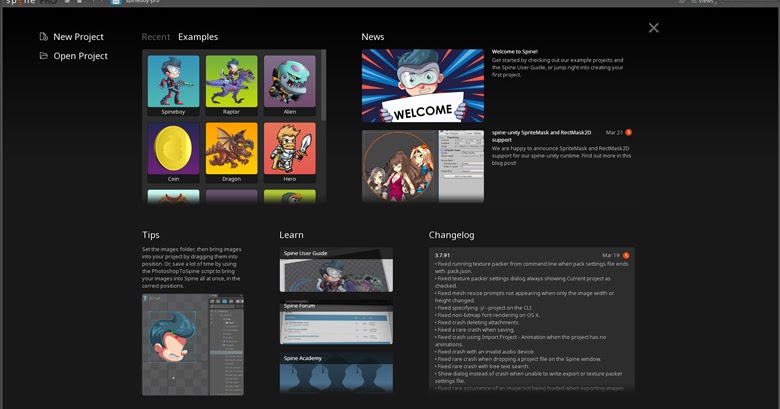Click 'Fixed non-bitmap font rendering on OS X' entry
The image size is (780, 409).
coord(487,315)
